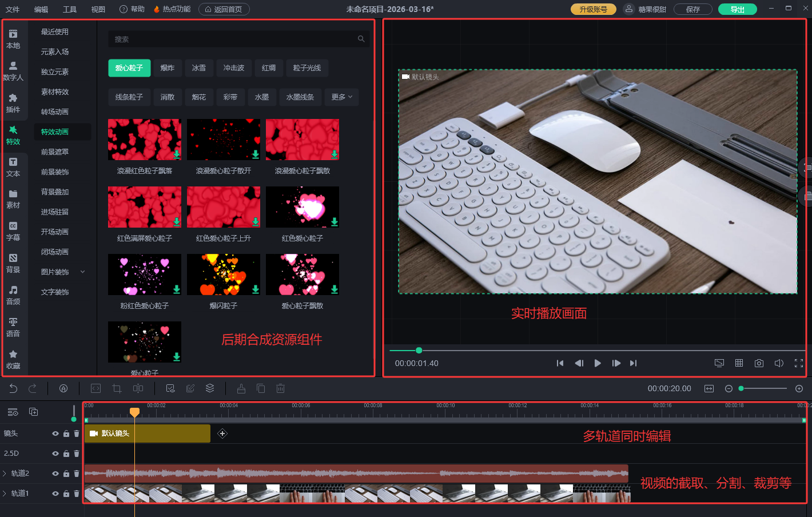Viewport: 812px width, 517px height.
Task: Open the 特效 effects sidebar panel
Action: (13, 135)
